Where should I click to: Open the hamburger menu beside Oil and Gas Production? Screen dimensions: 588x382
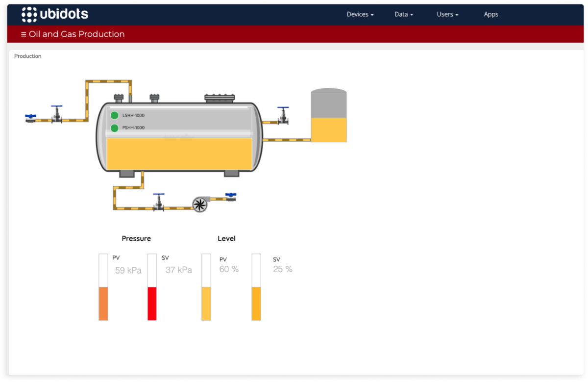(24, 34)
